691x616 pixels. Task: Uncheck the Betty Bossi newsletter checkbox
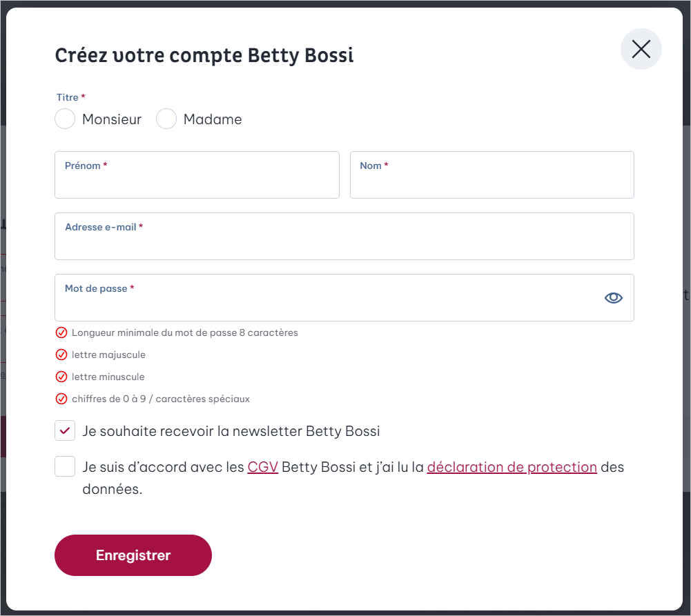coord(65,430)
